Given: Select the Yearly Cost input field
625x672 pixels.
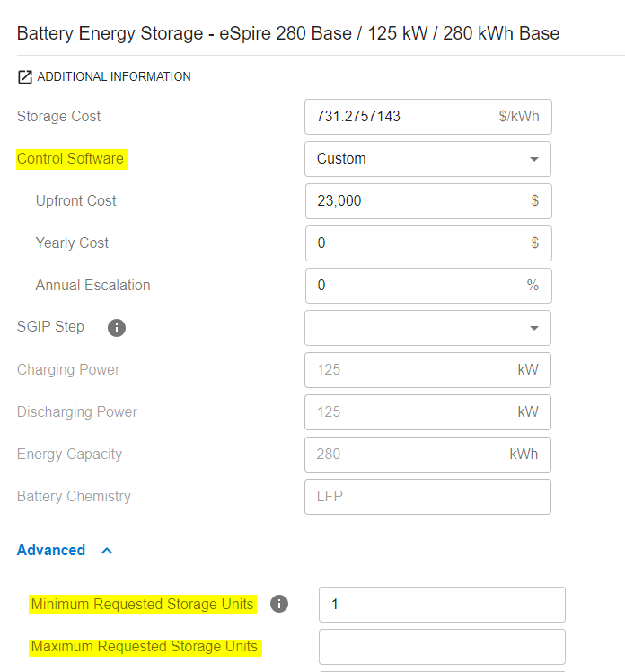Looking at the screenshot, I should 418,243.
